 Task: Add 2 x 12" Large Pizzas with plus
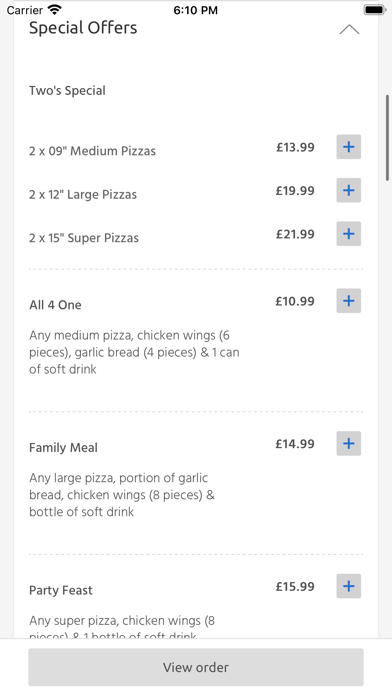click(x=348, y=190)
